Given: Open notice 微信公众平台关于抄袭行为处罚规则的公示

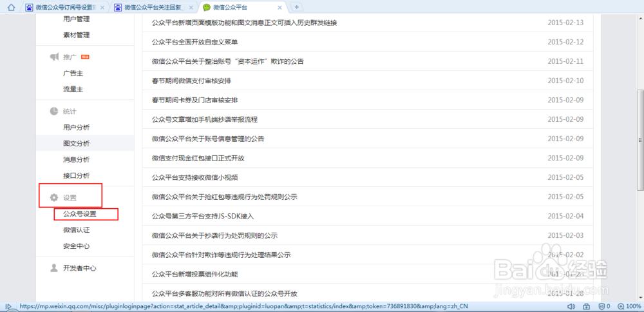Looking at the screenshot, I should 214,235.
